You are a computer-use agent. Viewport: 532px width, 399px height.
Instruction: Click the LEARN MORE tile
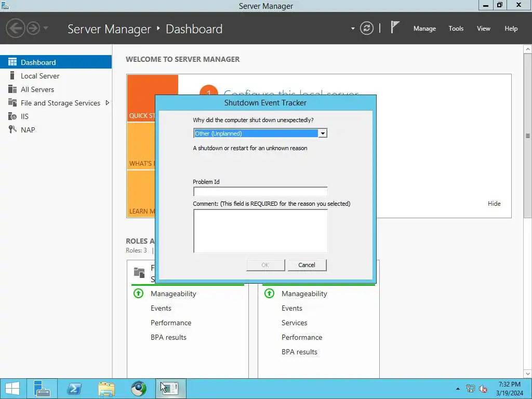141,194
